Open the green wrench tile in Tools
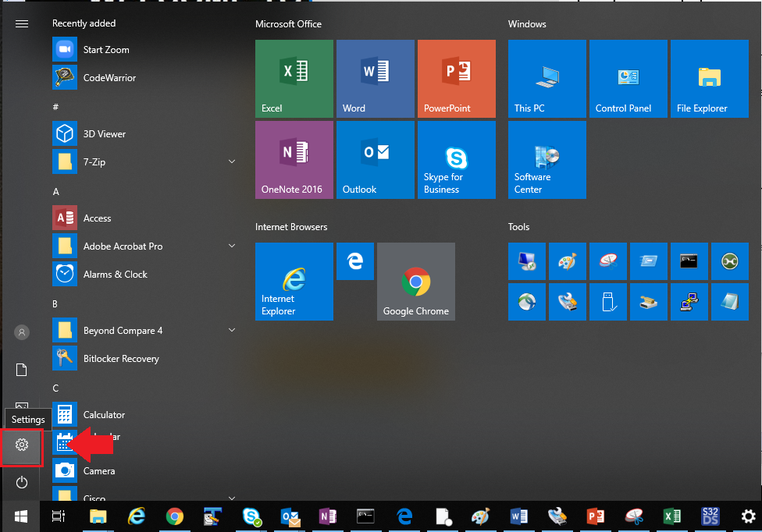 click(x=730, y=261)
